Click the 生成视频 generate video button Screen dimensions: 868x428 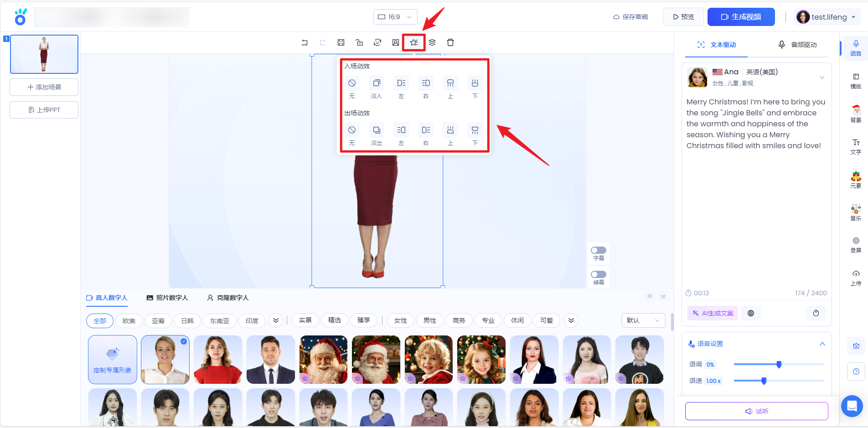click(741, 17)
